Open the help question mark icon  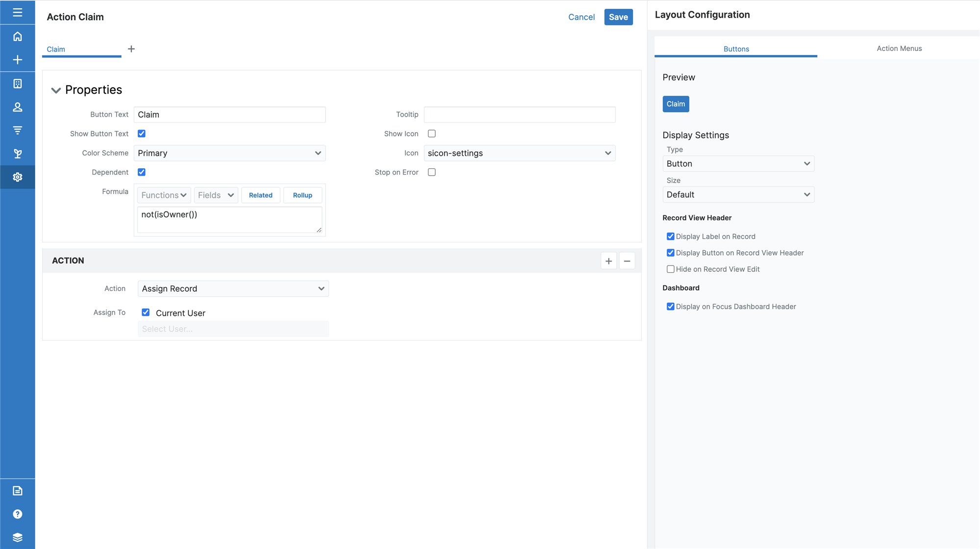click(x=18, y=514)
